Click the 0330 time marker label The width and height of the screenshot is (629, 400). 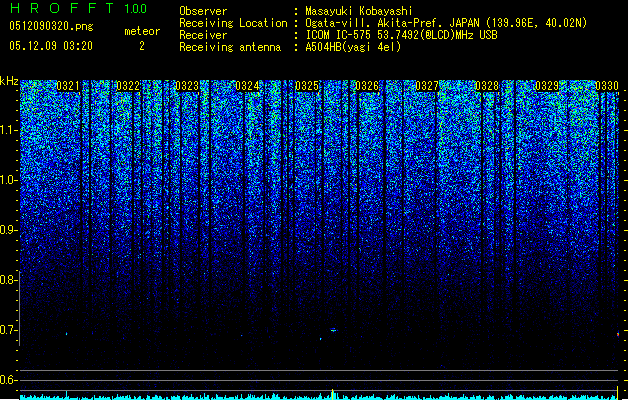(607, 86)
